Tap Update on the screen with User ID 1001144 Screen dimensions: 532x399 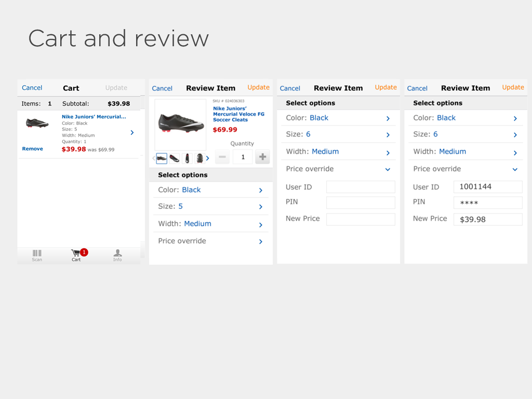513,87
